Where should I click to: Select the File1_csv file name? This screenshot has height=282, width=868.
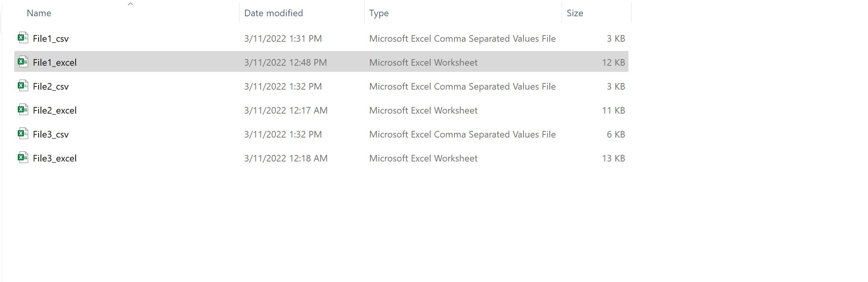pyautogui.click(x=51, y=39)
